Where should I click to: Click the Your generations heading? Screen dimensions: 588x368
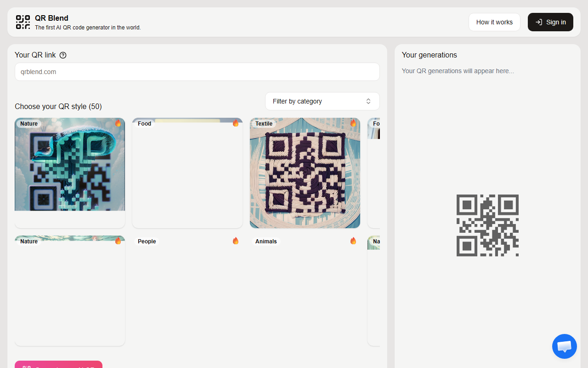pos(430,55)
